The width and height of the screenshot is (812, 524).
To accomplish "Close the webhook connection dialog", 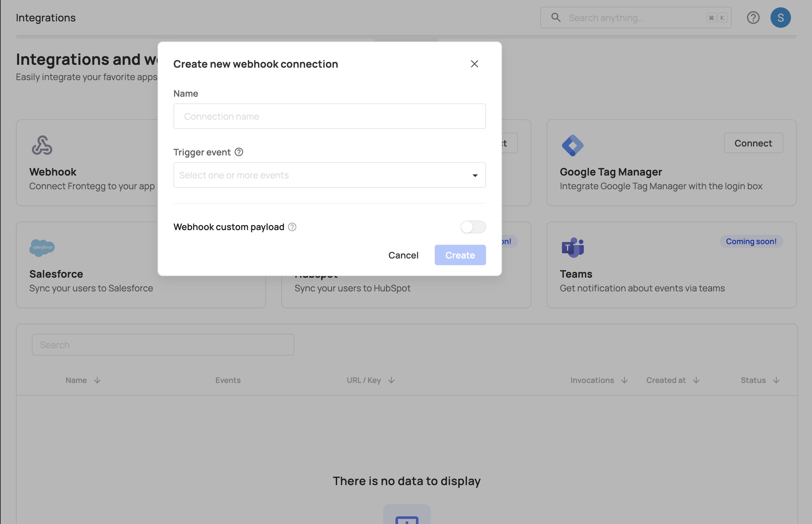I will pyautogui.click(x=474, y=64).
